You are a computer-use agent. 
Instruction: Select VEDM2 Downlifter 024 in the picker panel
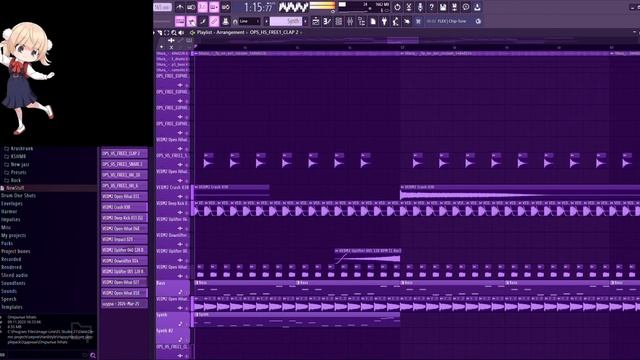124,260
